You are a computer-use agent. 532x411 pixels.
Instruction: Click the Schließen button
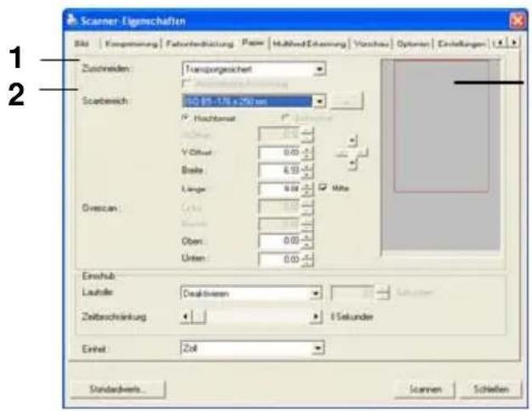click(x=490, y=389)
